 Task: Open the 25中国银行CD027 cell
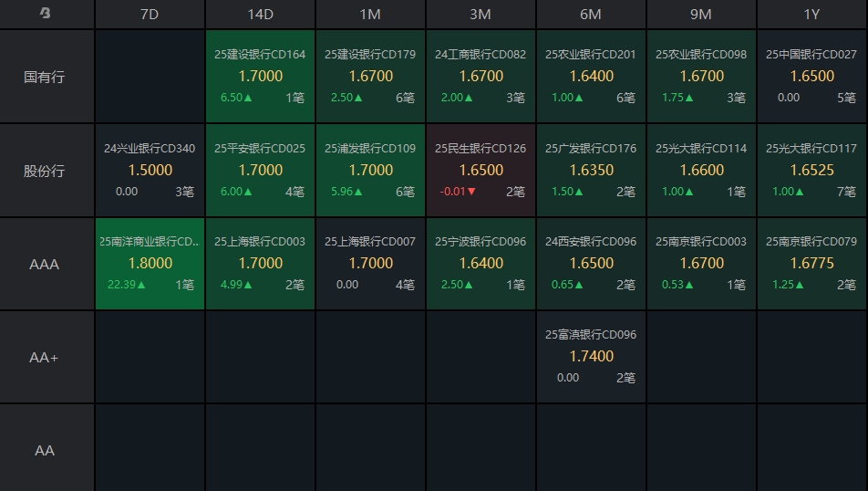(811, 76)
